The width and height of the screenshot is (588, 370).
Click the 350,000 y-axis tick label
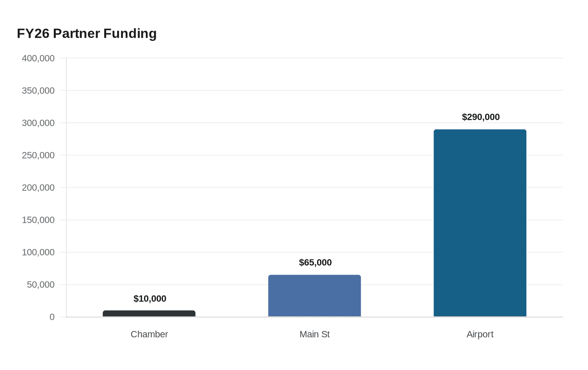(38, 90)
